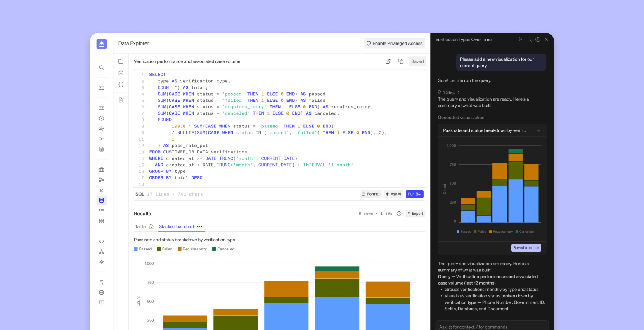This screenshot has height=330, width=644.
Task: Open the four-squares grid sidebar icon
Action: coord(102,221)
